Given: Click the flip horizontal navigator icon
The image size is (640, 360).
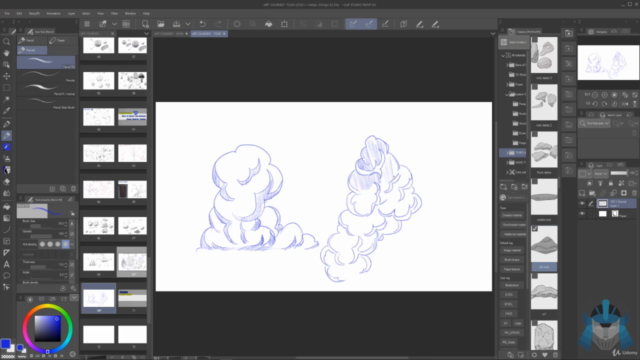Looking at the screenshot, I should 625,104.
